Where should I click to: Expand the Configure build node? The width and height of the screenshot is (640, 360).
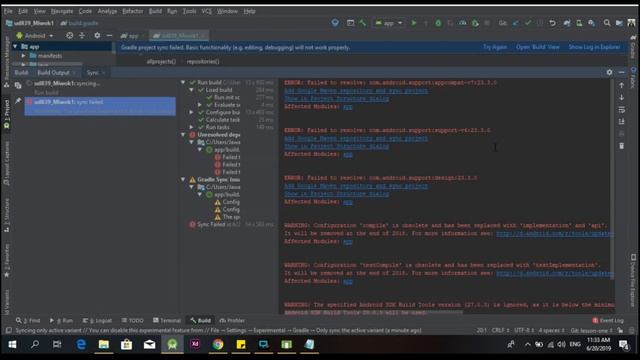191,112
